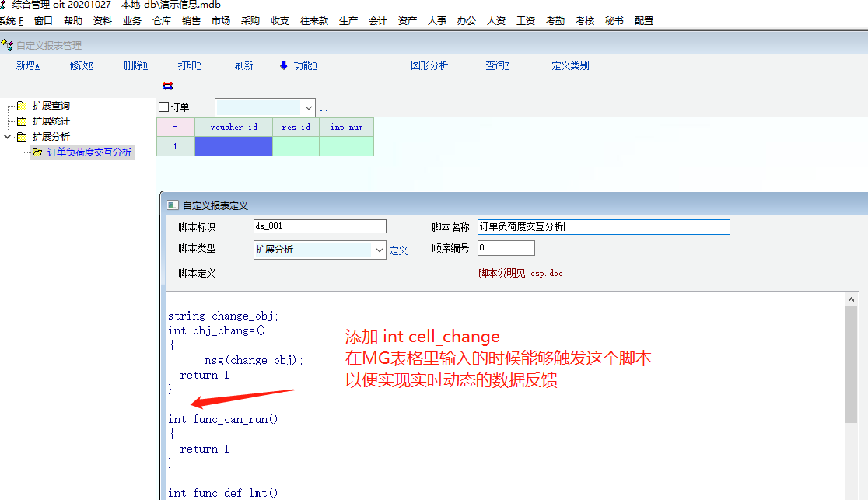Click the 定义 link beside script type
868x500 pixels.
click(x=398, y=250)
